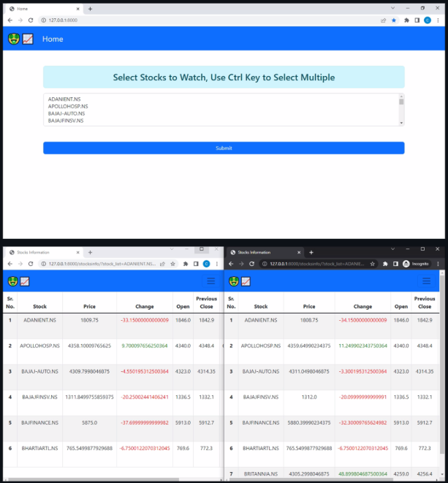Open profile avatar in bottom-left window
The height and width of the screenshot is (483, 448).
click(206, 264)
